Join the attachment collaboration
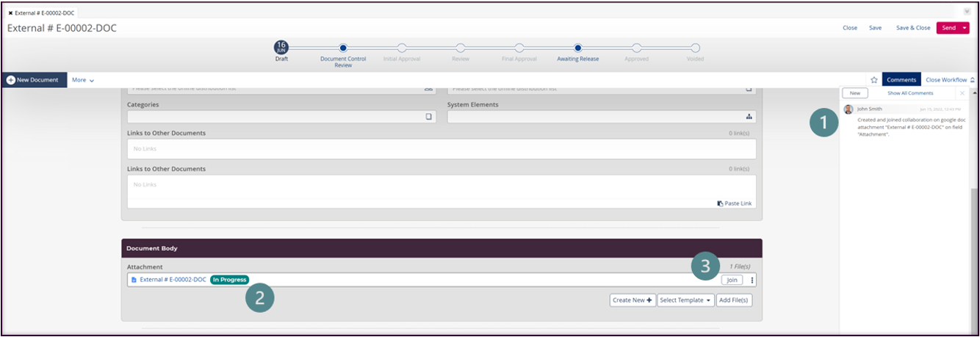 (x=731, y=280)
